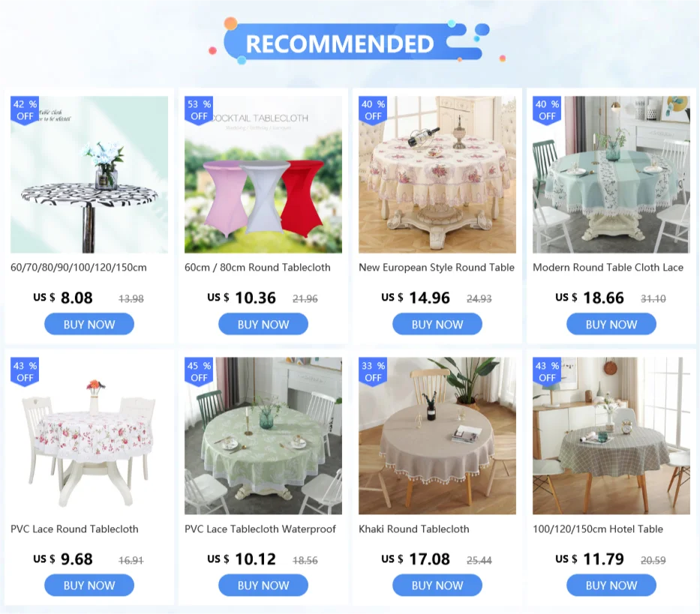Screen dimensions: 700x614
Task: Click the 53% OFF badge on cocktail tablecloth
Action: [199, 110]
